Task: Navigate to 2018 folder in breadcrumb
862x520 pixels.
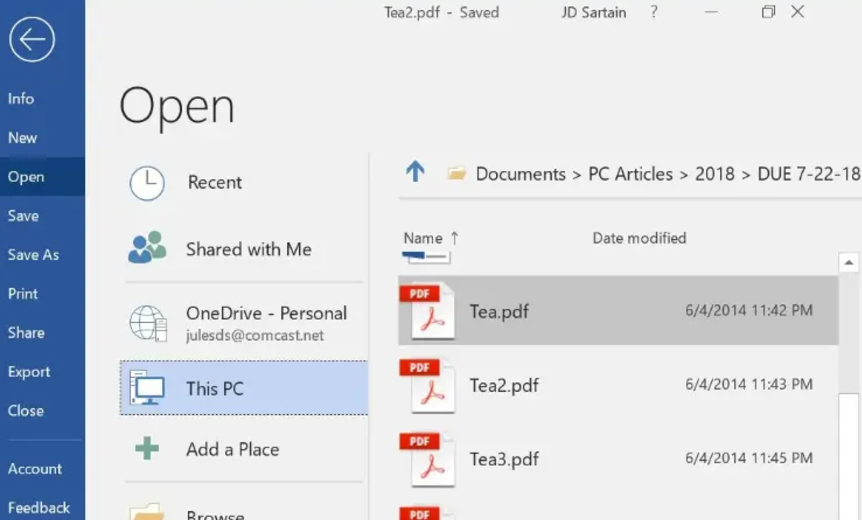Action: click(x=715, y=174)
